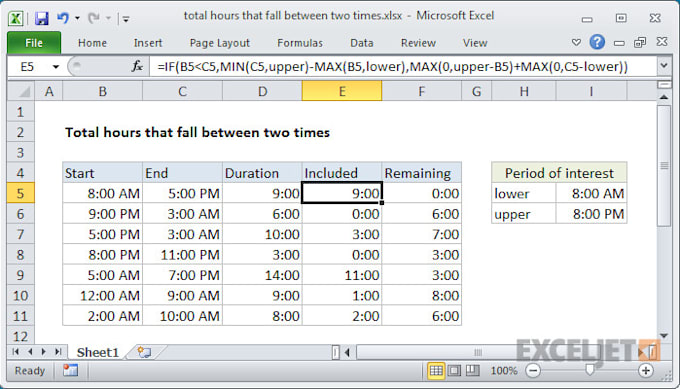Viewport: 680px width, 389px height.
Task: Undo the last action
Action: click(x=63, y=18)
